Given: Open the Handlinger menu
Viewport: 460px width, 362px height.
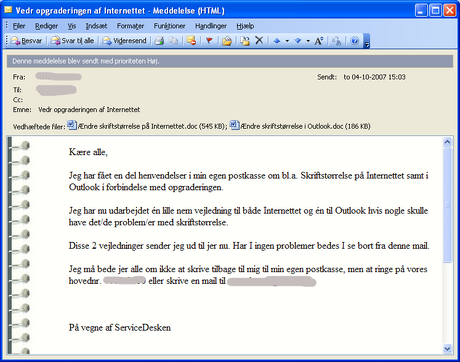Looking at the screenshot, I should [211, 26].
